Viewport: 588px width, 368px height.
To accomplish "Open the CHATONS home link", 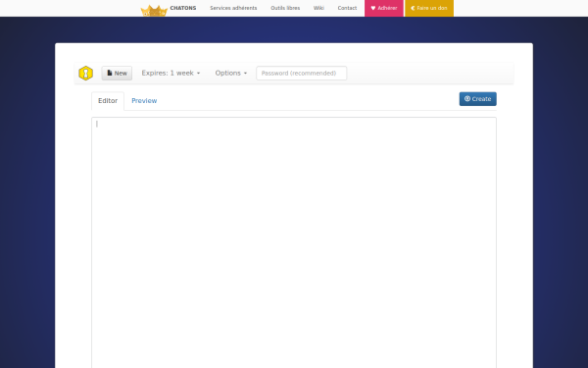I will (x=183, y=8).
